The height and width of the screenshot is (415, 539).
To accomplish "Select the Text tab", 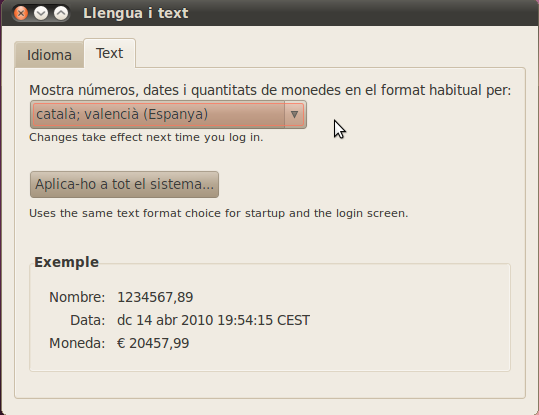I will tap(110, 53).
